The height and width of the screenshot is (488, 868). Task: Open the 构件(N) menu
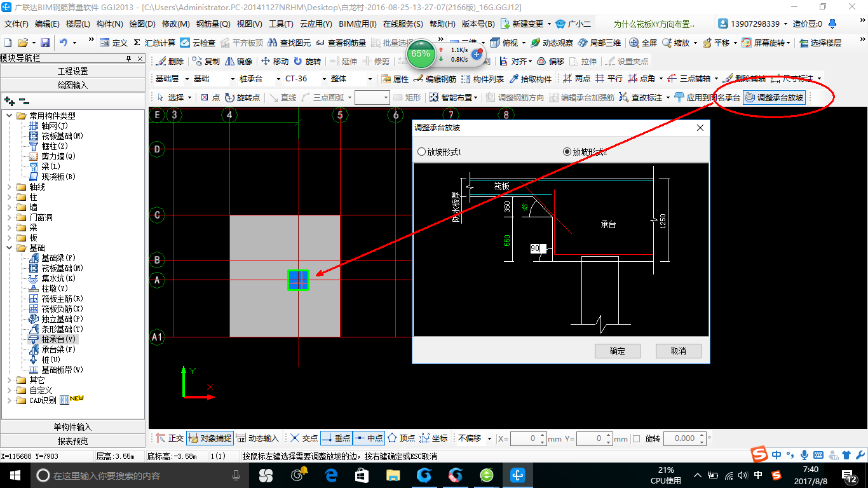(110, 24)
